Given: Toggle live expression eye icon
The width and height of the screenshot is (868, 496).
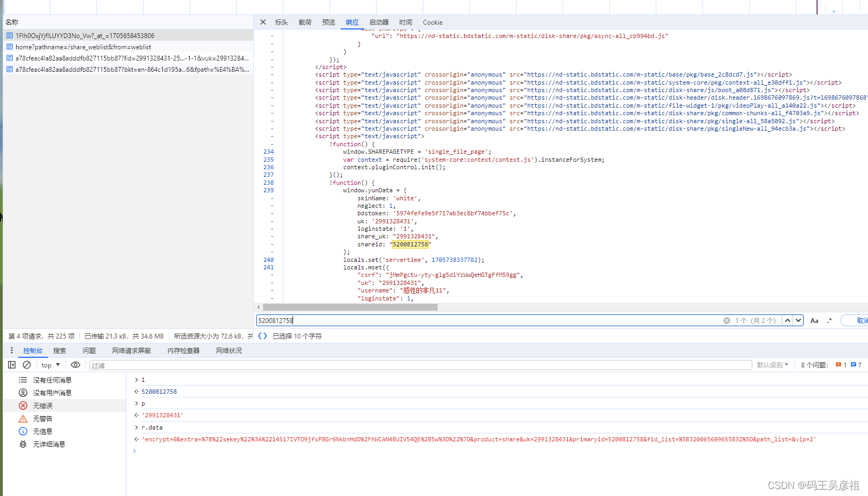Looking at the screenshot, I should click(x=76, y=365).
